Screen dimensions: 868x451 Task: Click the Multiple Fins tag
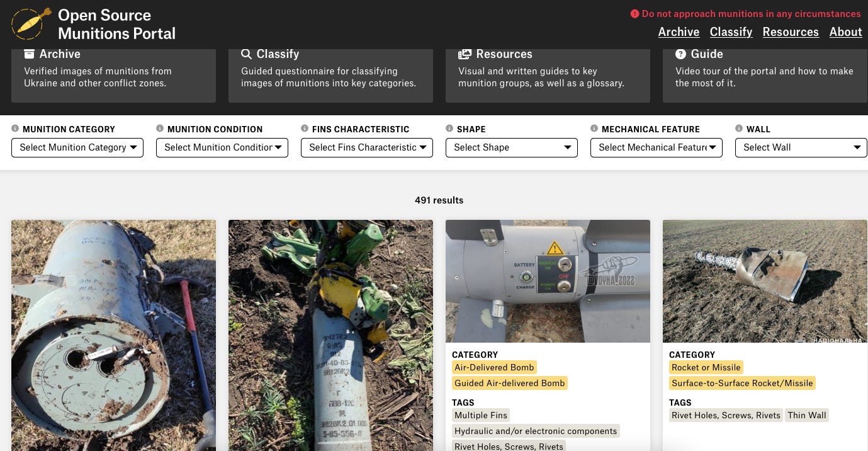(480, 415)
